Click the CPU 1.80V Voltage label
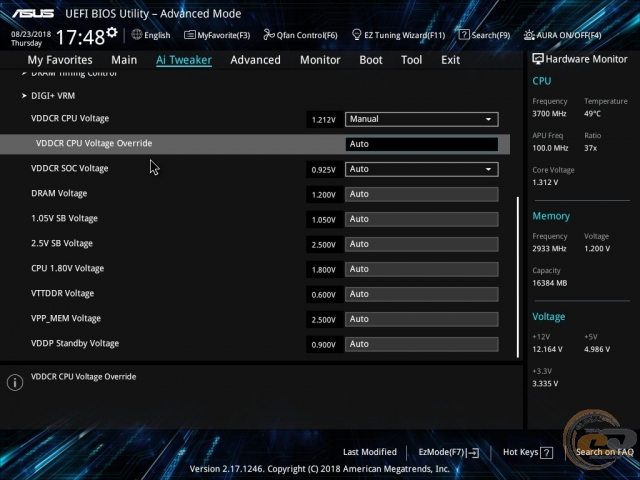 (68, 269)
